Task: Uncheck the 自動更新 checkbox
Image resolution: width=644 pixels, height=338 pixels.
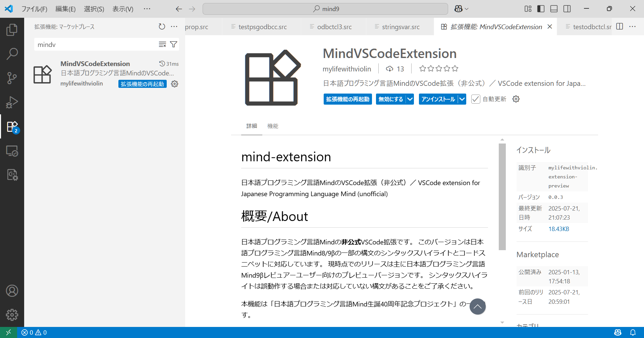Action: (476, 99)
